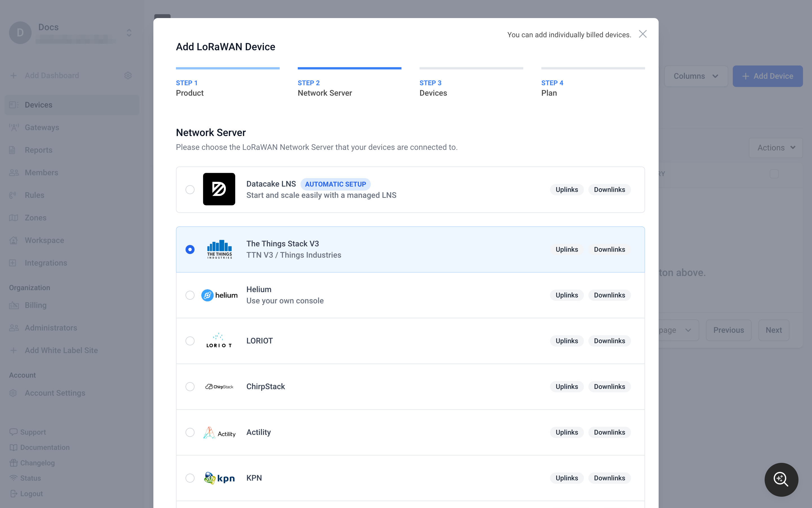
Task: Click The Things Industries logo
Action: coord(219,249)
